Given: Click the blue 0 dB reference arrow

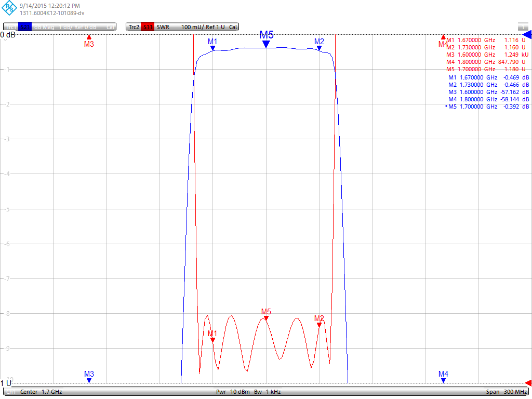Looking at the screenshot, I should [527, 35].
